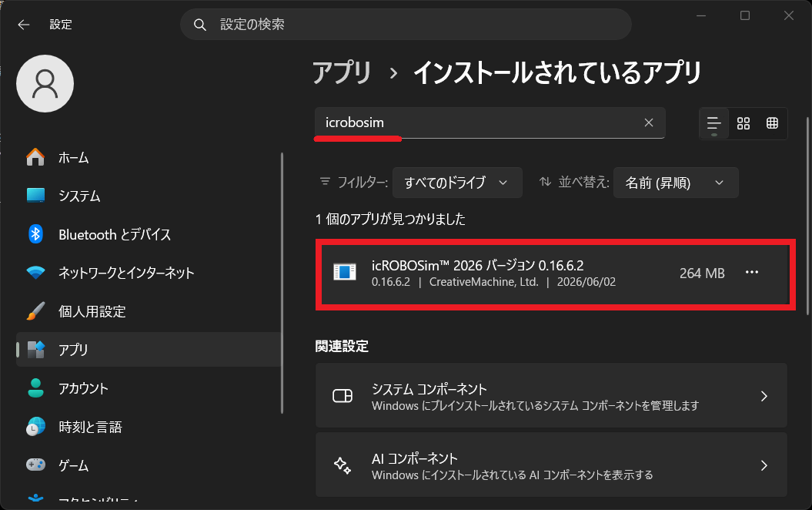Click the アプリ breadcrumb link
The image size is (812, 510).
pos(342,72)
